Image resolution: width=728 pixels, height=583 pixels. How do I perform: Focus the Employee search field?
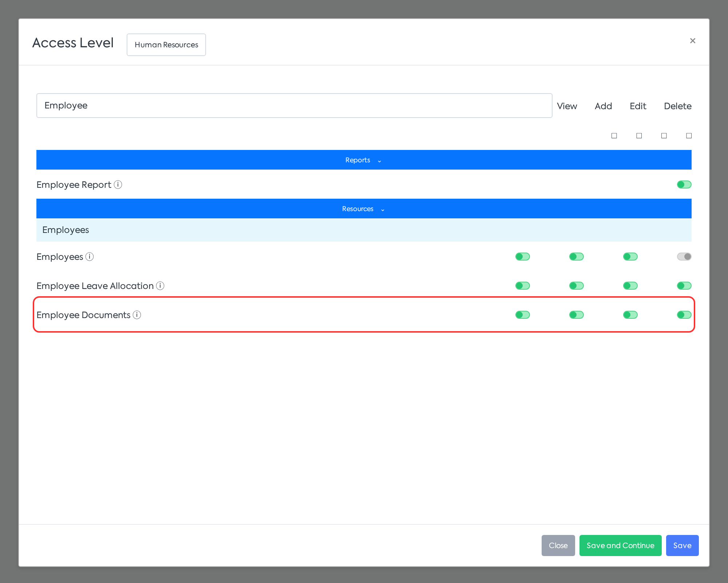pos(294,106)
